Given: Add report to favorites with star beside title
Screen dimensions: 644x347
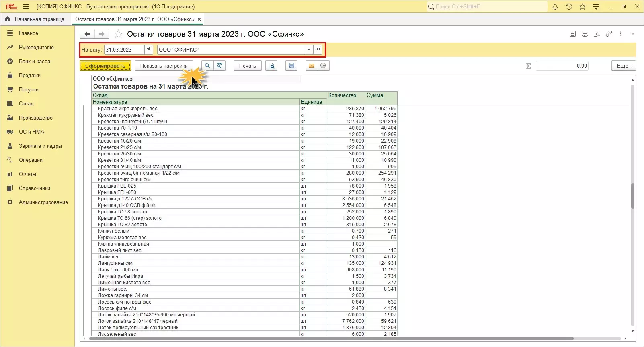Looking at the screenshot, I should click(x=118, y=34).
